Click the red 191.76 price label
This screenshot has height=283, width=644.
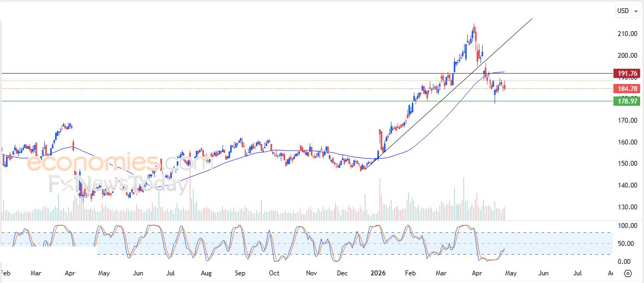point(627,74)
